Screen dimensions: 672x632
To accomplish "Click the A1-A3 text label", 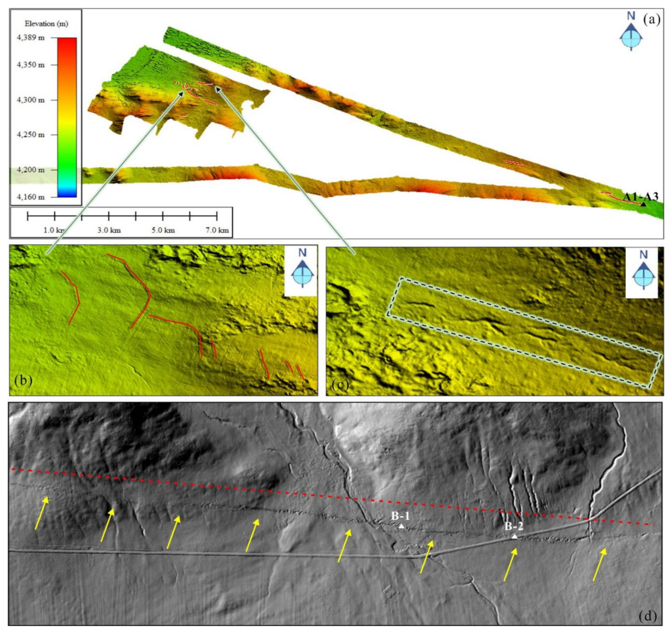I will (640, 197).
